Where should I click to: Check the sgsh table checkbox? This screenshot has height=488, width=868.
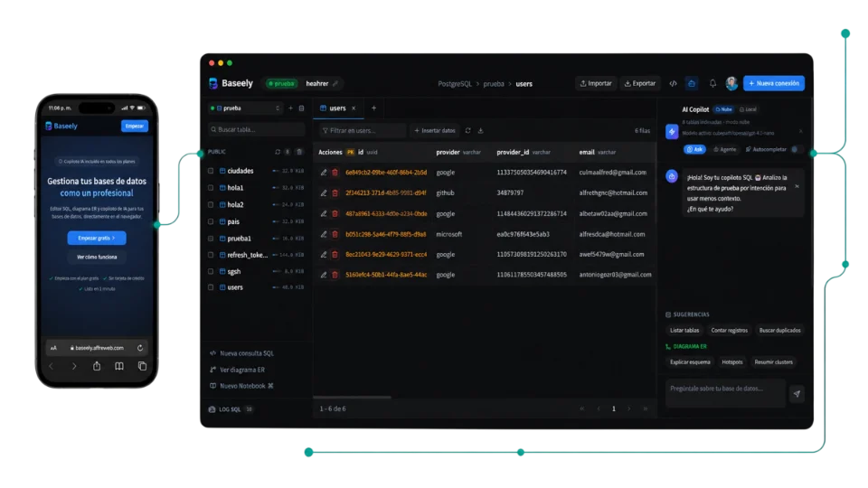211,272
